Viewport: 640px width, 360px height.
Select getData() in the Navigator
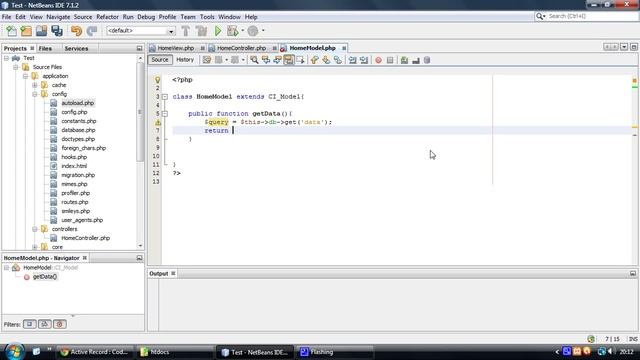45,277
